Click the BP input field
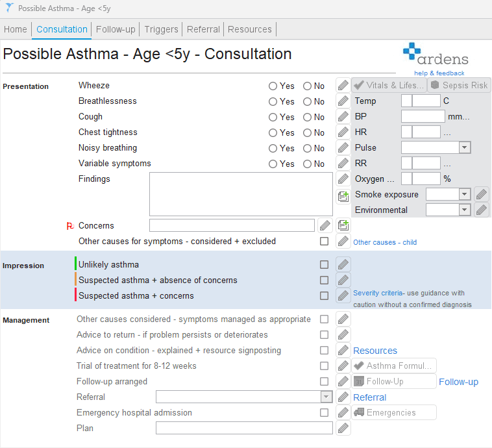The image size is (492, 448). (423, 116)
